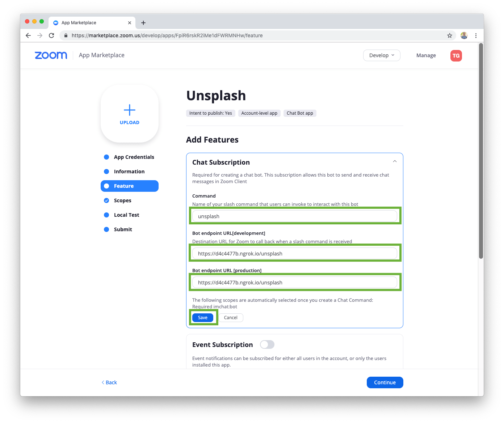Click 'Account-level app' tag
Screen dimensions: 504x423
pos(259,113)
